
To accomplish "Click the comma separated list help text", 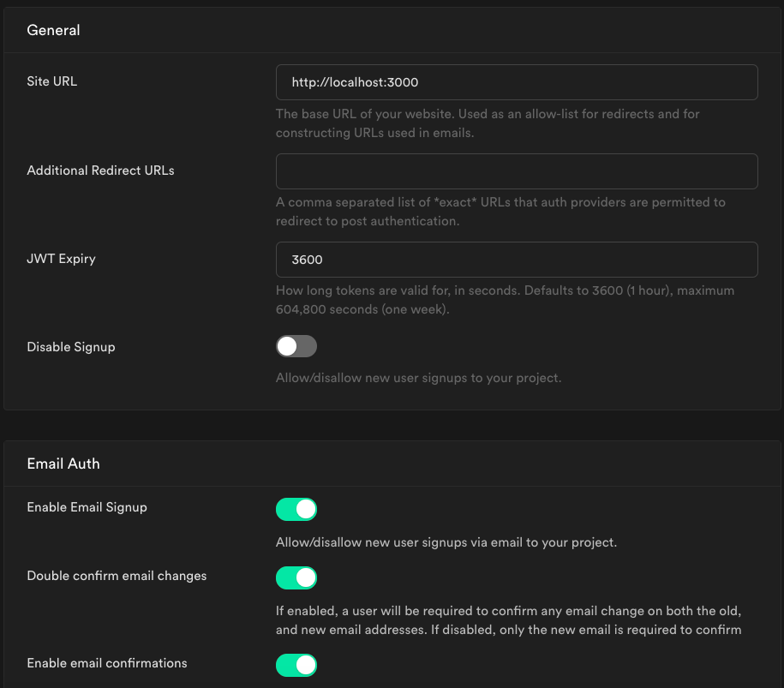I will click(500, 212).
